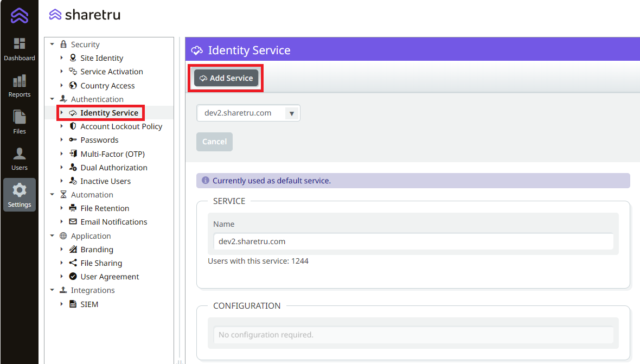
Task: Click the service Name input field
Action: click(x=414, y=241)
